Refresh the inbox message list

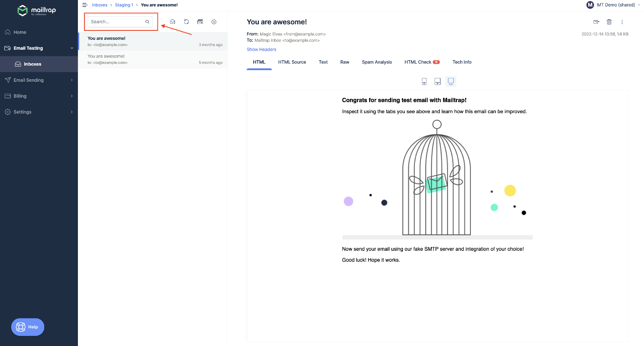pos(186,22)
